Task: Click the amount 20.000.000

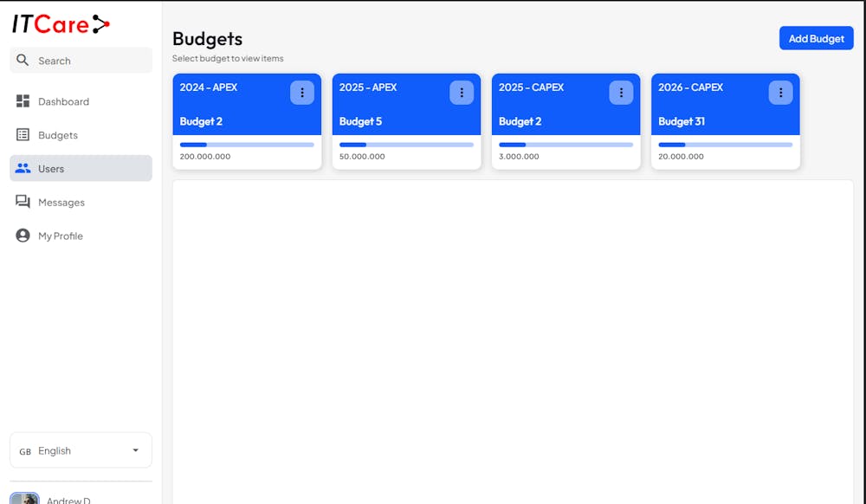Action: 681,156
